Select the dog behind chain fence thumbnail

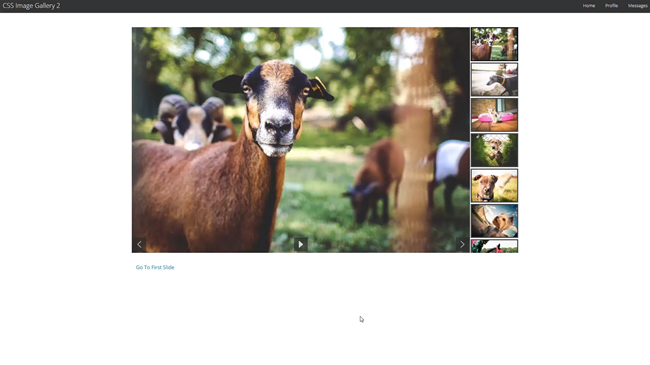point(494,150)
